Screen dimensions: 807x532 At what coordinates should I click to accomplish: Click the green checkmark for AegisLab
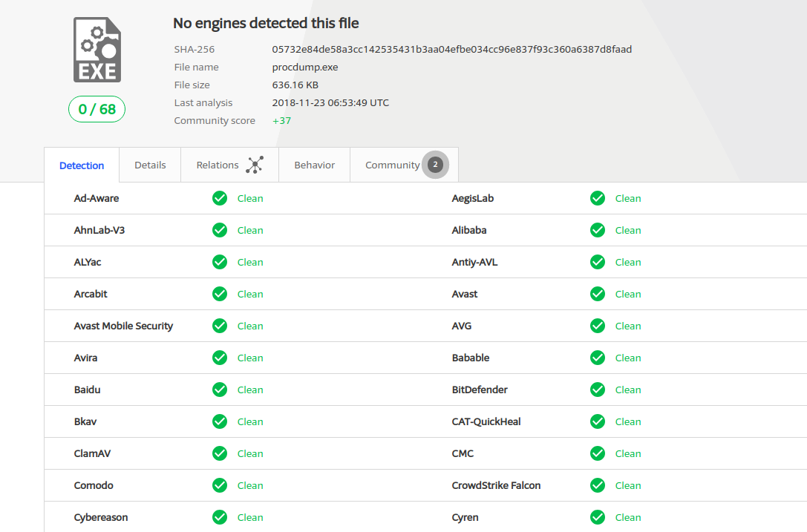[x=598, y=198]
